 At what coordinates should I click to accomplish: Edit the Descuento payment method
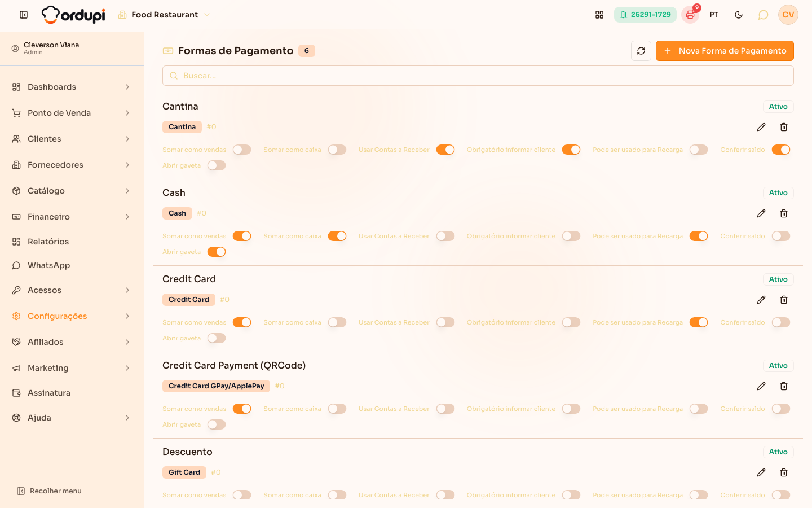pos(761,472)
